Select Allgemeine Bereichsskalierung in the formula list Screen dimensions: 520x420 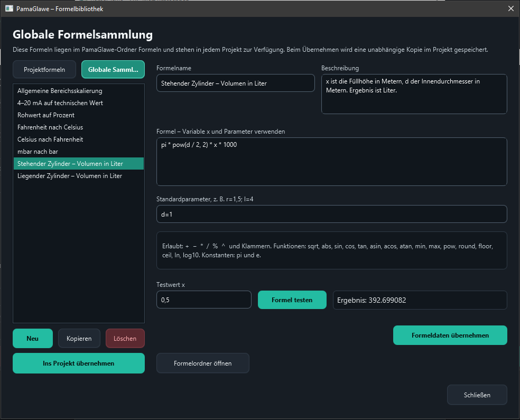(x=79, y=91)
